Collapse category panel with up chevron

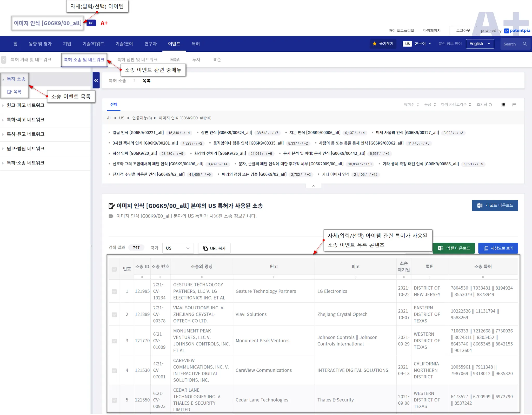pyautogui.click(x=313, y=186)
